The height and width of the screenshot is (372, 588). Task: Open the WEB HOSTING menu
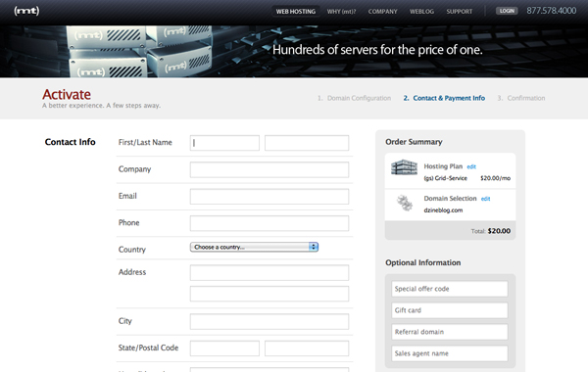click(x=296, y=11)
